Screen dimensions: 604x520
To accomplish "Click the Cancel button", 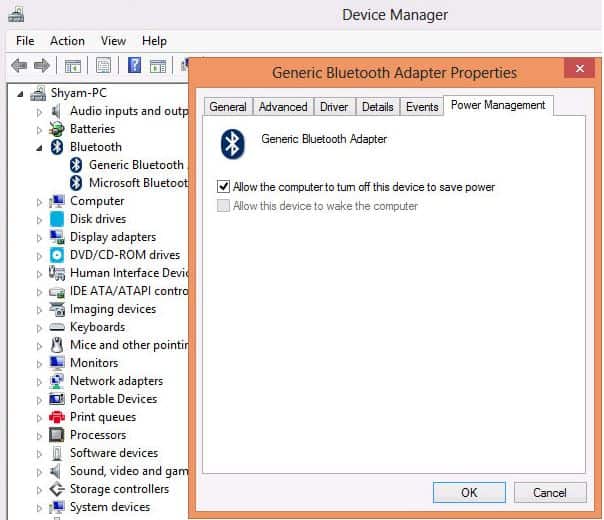I will click(x=550, y=492).
